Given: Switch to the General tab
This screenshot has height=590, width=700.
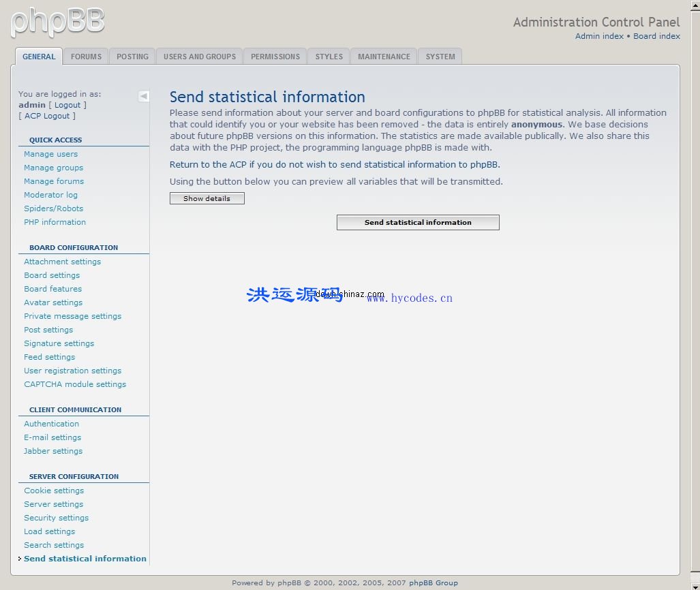Looking at the screenshot, I should pos(39,57).
